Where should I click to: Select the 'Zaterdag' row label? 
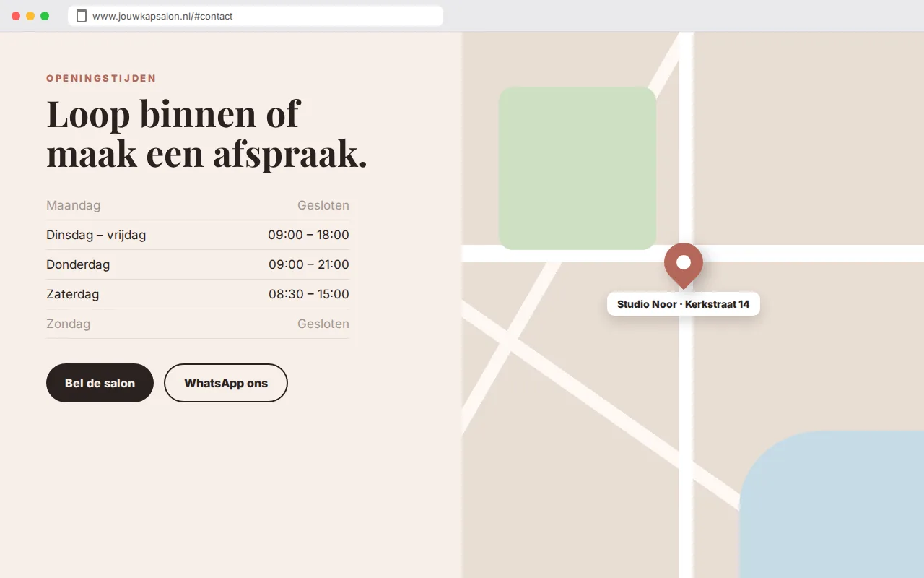click(x=73, y=294)
